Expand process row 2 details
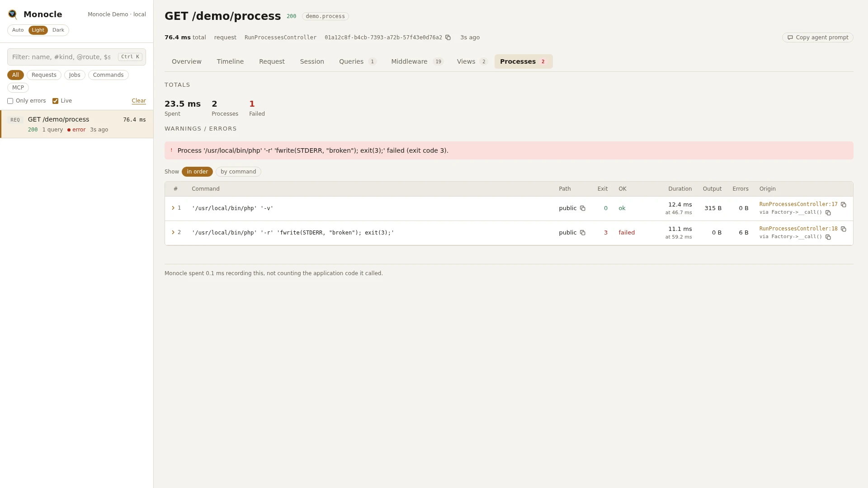Screen dimensions: 868x488 (173, 232)
